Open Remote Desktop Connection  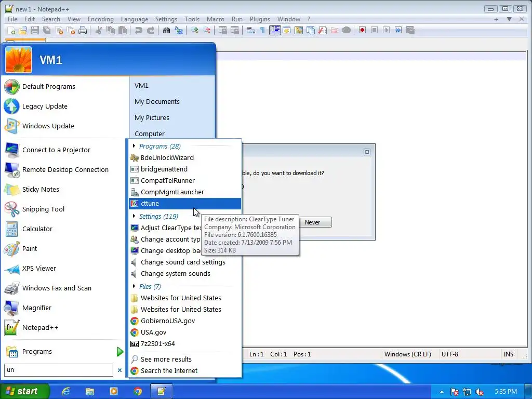pos(64,170)
